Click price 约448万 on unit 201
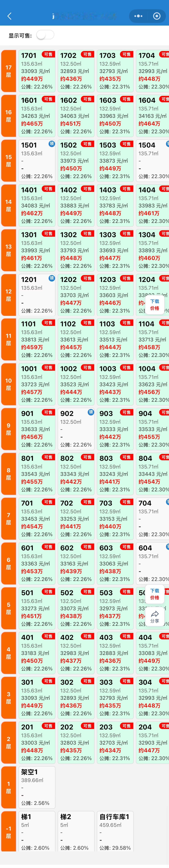169x868 pixels. pos(32,750)
